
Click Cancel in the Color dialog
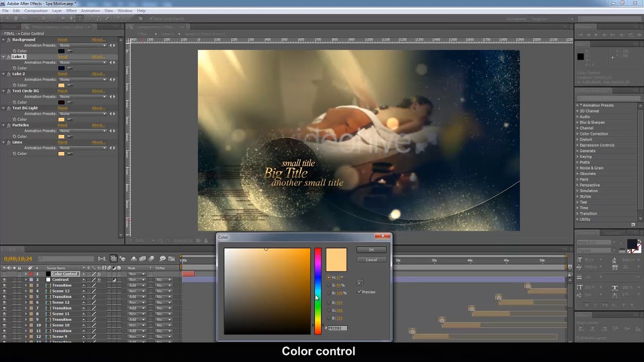[371, 260]
